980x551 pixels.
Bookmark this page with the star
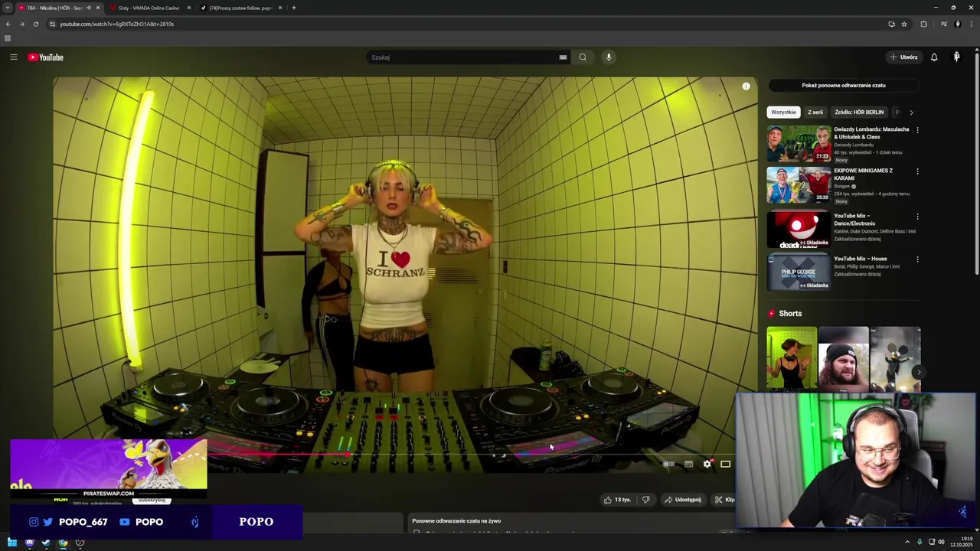(904, 24)
